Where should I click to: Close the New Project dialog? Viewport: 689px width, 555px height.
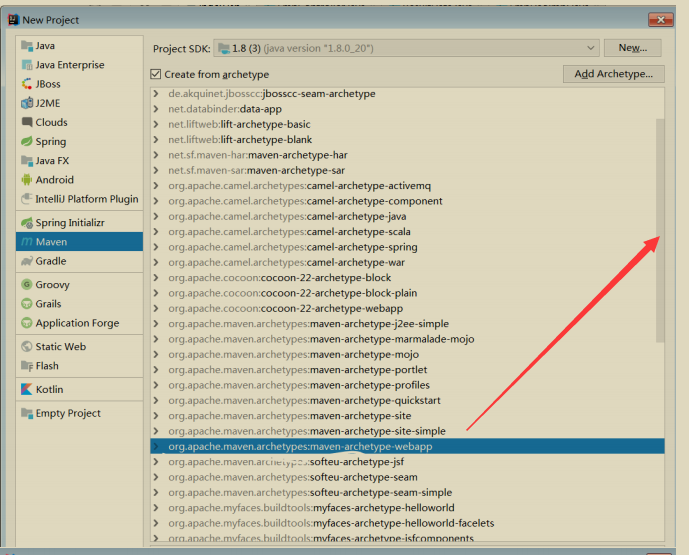point(660,20)
